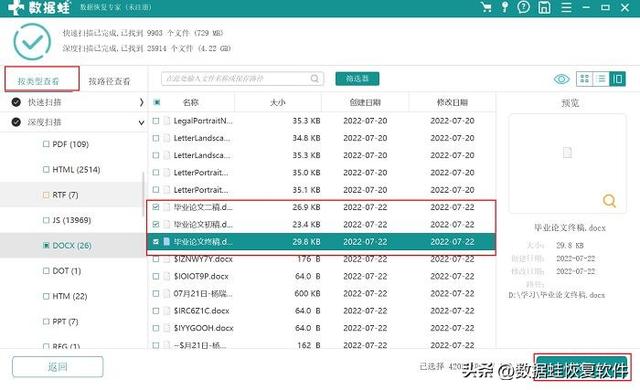
Task: Click the key registration icon
Action: point(505,7)
